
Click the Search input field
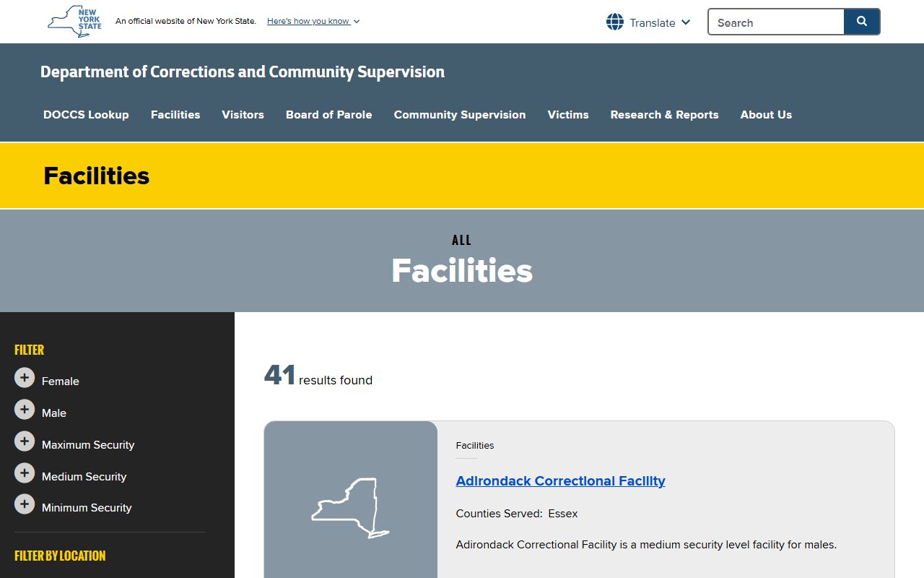[x=776, y=22]
